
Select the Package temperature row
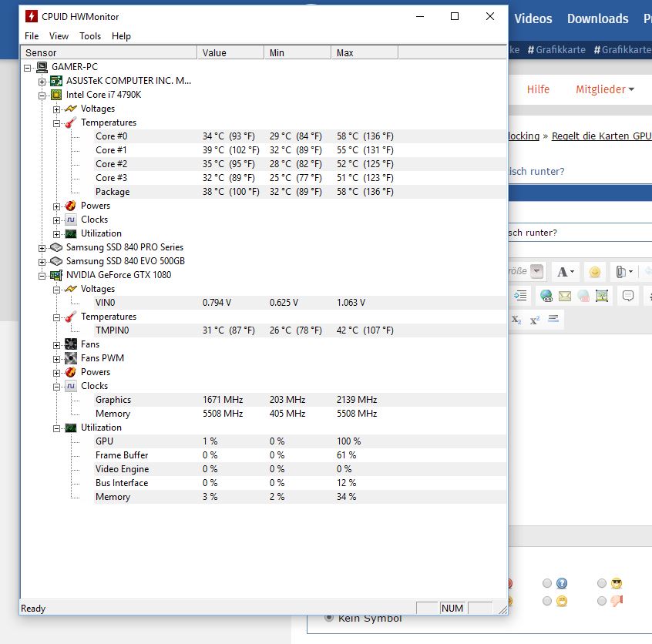tap(300, 192)
